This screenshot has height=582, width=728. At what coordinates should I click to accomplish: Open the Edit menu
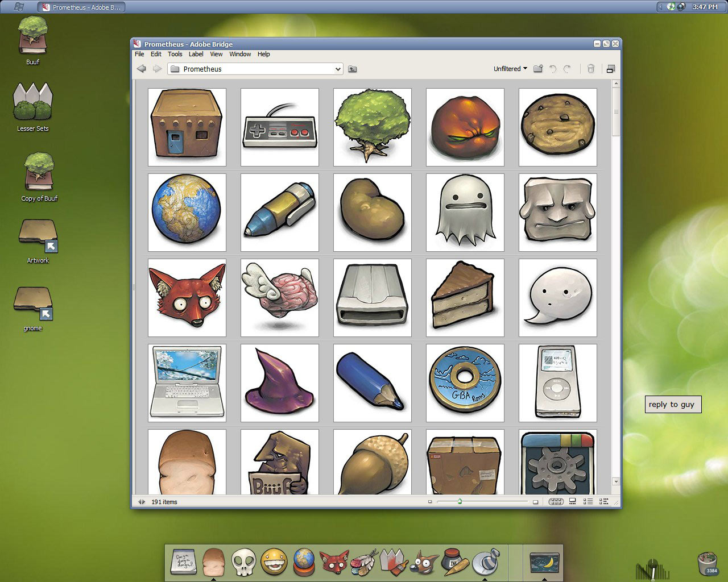pyautogui.click(x=156, y=54)
